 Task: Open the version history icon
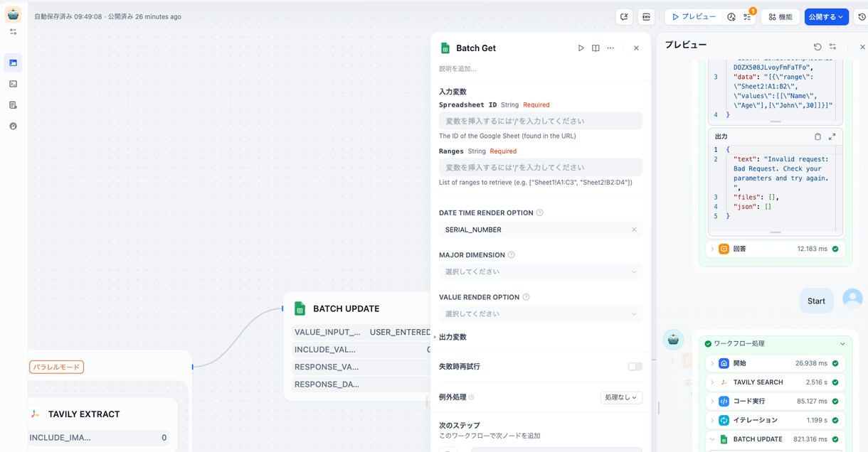[862, 16]
